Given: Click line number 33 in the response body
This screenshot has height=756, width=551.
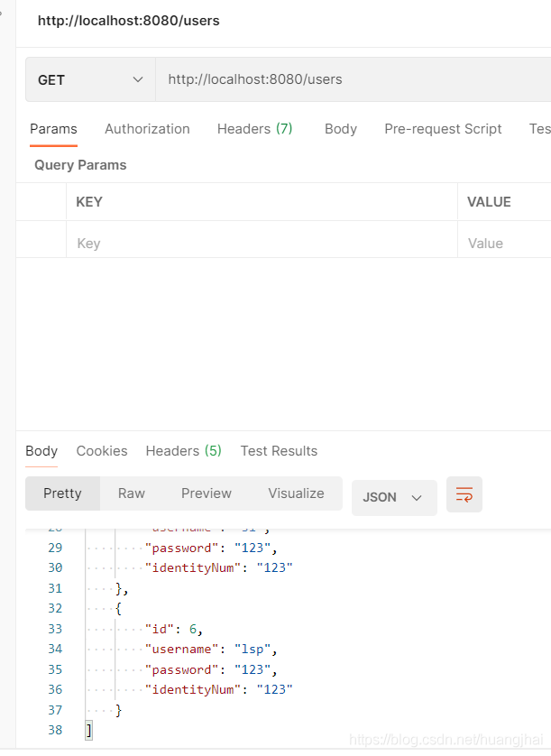Looking at the screenshot, I should coord(54,628).
